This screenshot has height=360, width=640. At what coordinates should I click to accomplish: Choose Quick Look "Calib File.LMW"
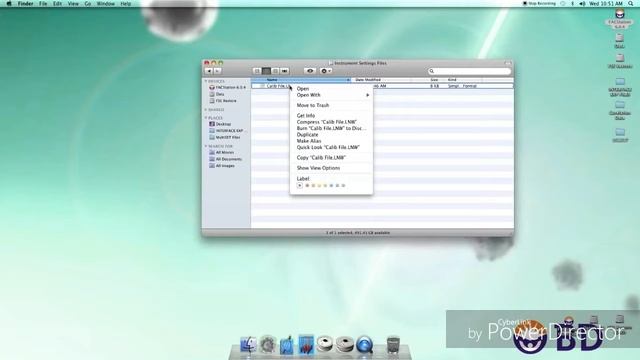click(331, 147)
